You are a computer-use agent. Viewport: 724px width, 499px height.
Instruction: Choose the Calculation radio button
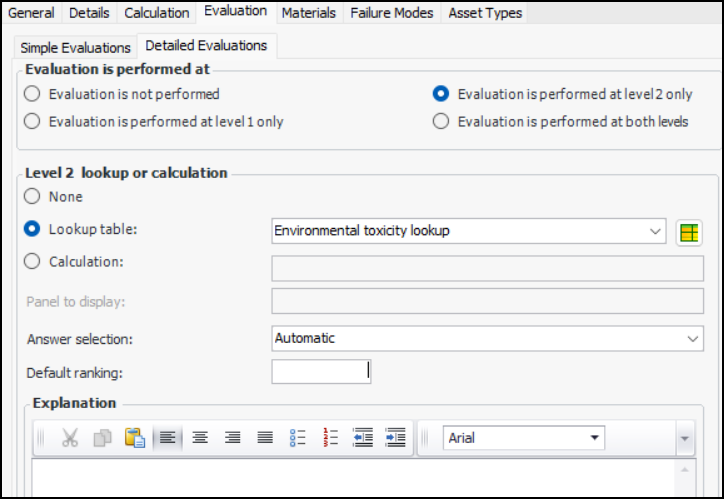33,262
